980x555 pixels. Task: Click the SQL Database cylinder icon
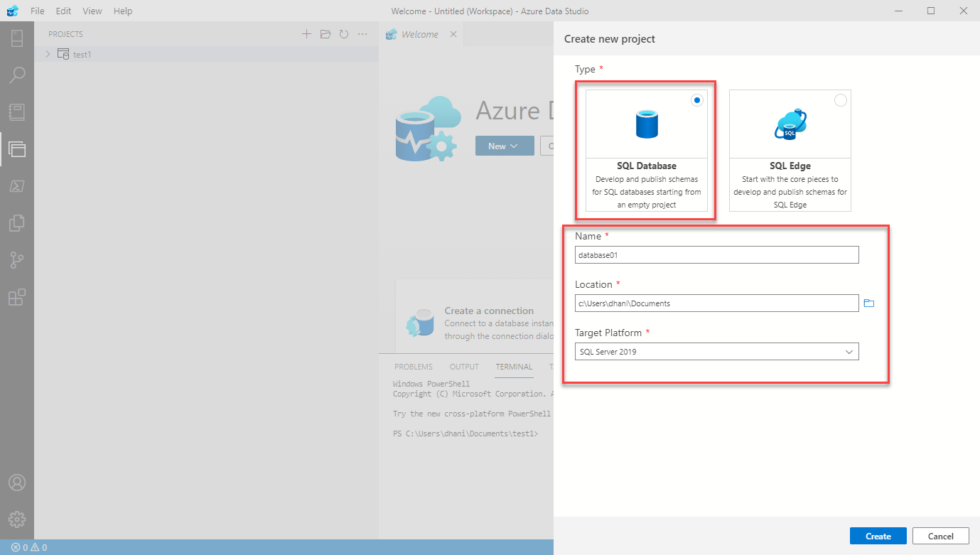[647, 124]
